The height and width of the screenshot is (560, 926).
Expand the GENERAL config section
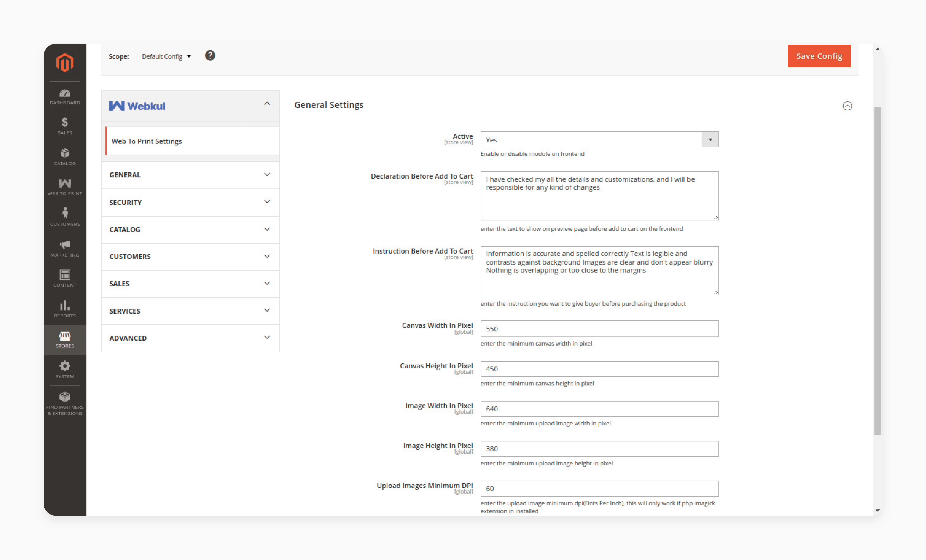[x=190, y=175]
